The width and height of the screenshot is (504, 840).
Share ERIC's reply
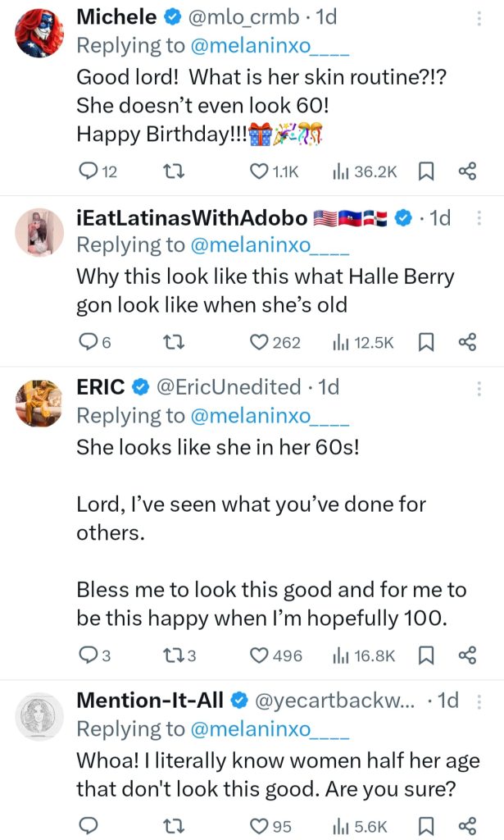point(467,655)
